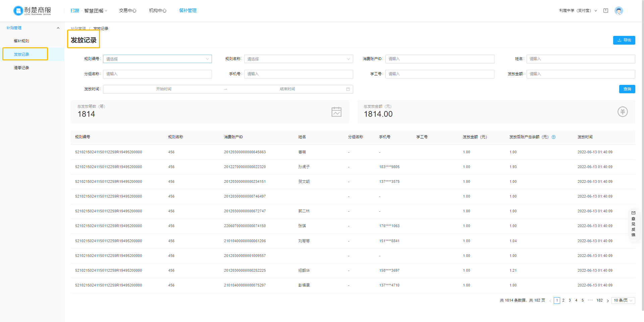The width and height of the screenshot is (644, 322).
Task: Click phone number 151****8841
Action: [x=389, y=241]
